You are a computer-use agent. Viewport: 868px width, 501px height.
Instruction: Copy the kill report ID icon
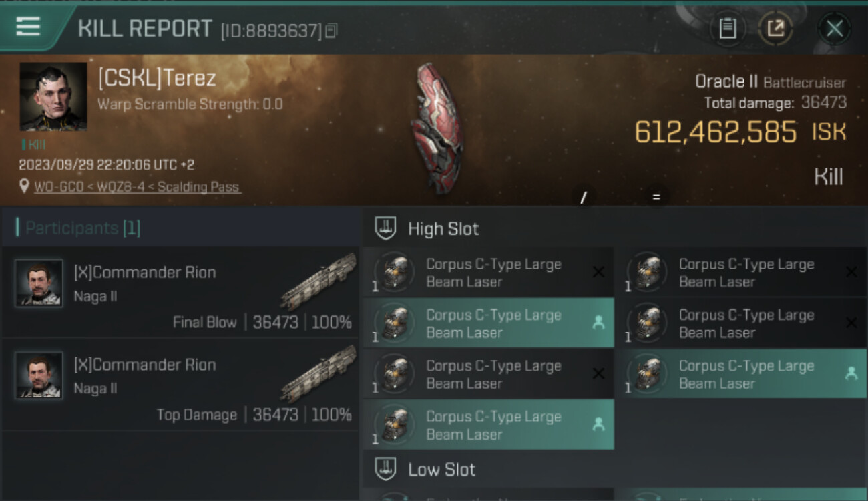[332, 31]
